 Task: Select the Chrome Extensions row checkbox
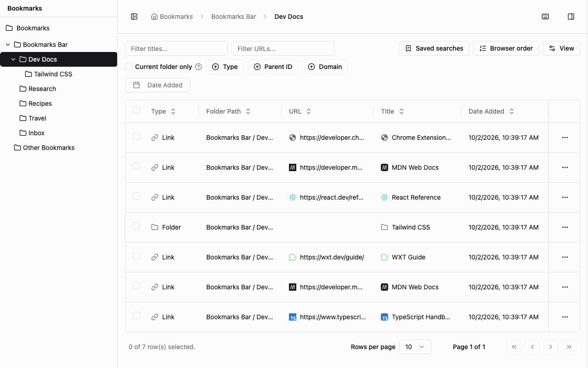click(136, 136)
